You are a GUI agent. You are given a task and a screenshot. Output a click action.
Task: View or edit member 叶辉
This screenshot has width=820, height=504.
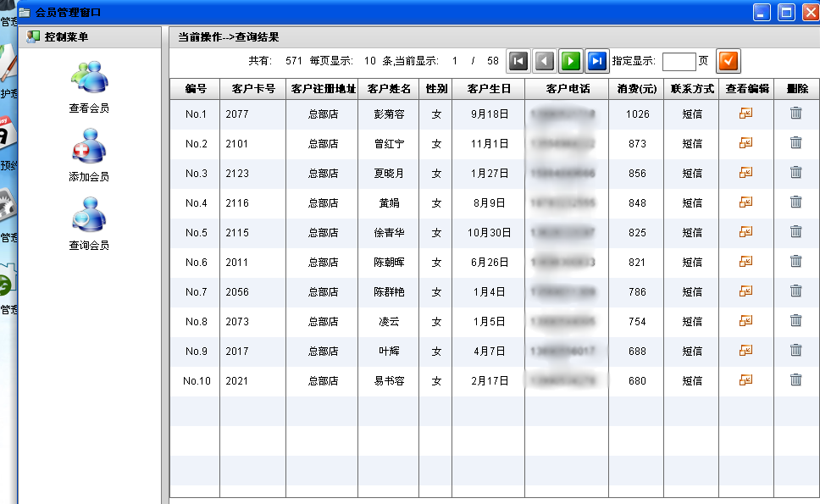point(745,351)
